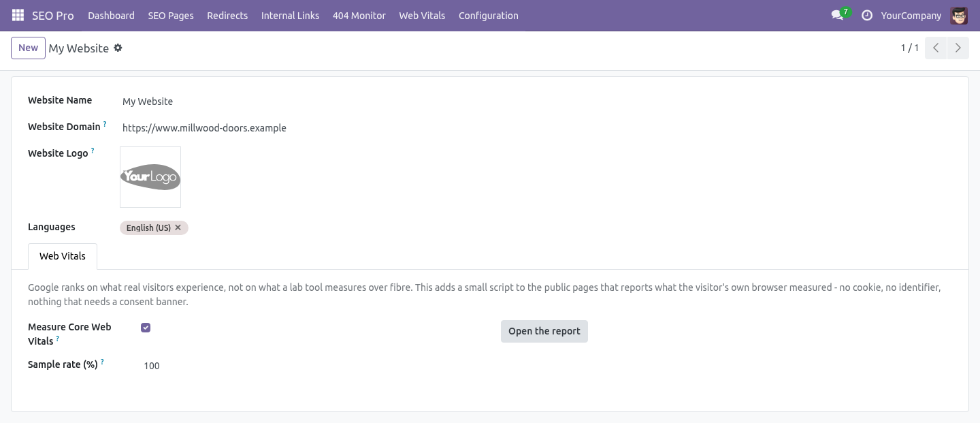Open the activities clock icon
This screenshot has width=980, height=423.
tap(866, 15)
